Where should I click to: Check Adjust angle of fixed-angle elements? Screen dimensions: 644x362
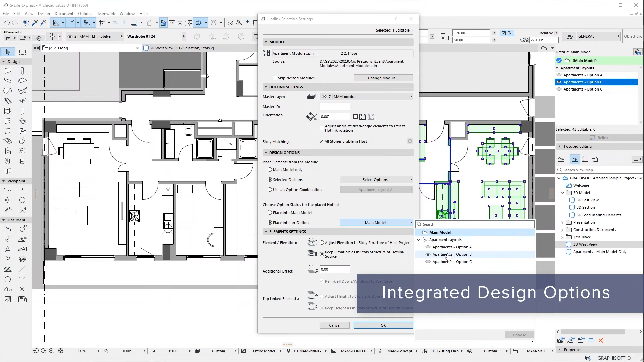(x=322, y=128)
